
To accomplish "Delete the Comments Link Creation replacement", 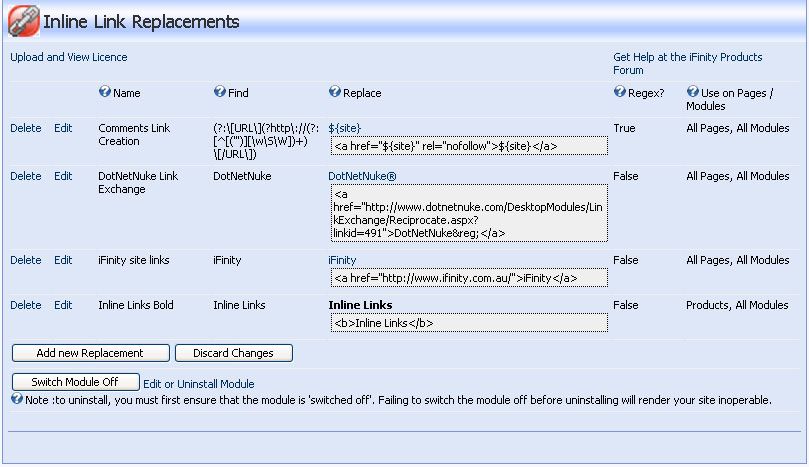I will click(25, 128).
